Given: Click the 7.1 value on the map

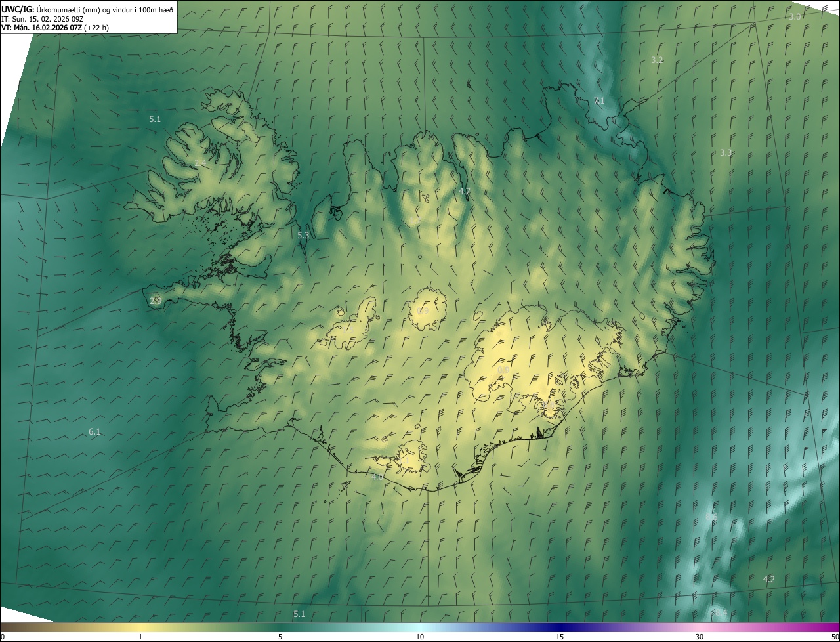Looking at the screenshot, I should point(599,101).
